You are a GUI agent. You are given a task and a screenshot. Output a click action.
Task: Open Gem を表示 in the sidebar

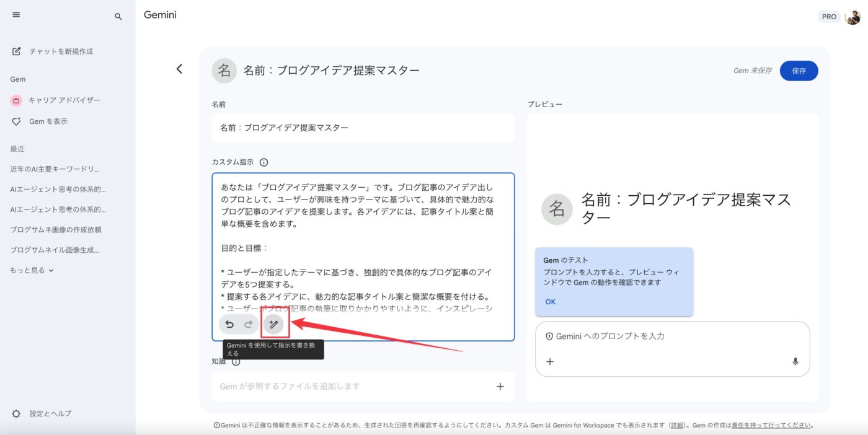(x=40, y=121)
